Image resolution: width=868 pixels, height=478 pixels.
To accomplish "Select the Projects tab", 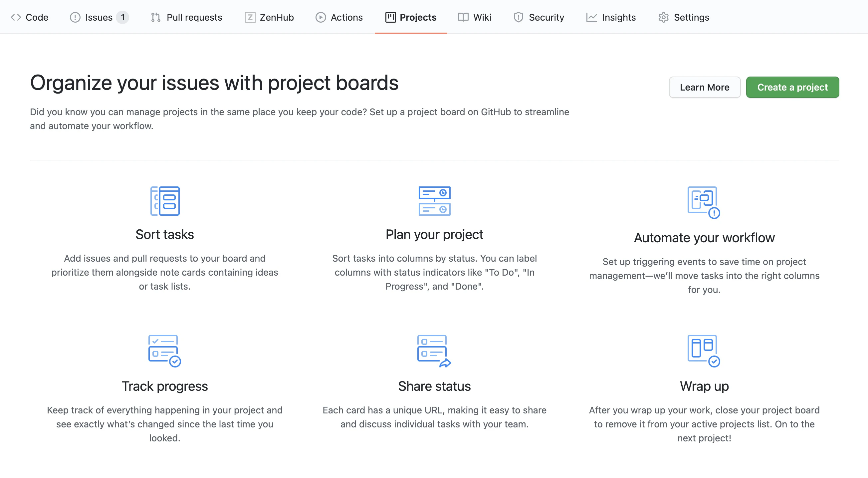I will pyautogui.click(x=411, y=17).
